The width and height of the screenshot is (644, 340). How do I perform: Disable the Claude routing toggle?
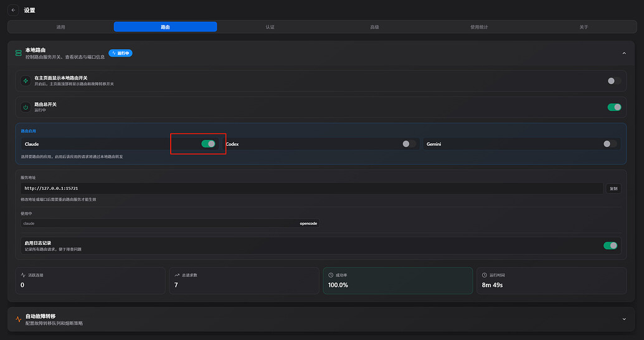click(x=208, y=144)
